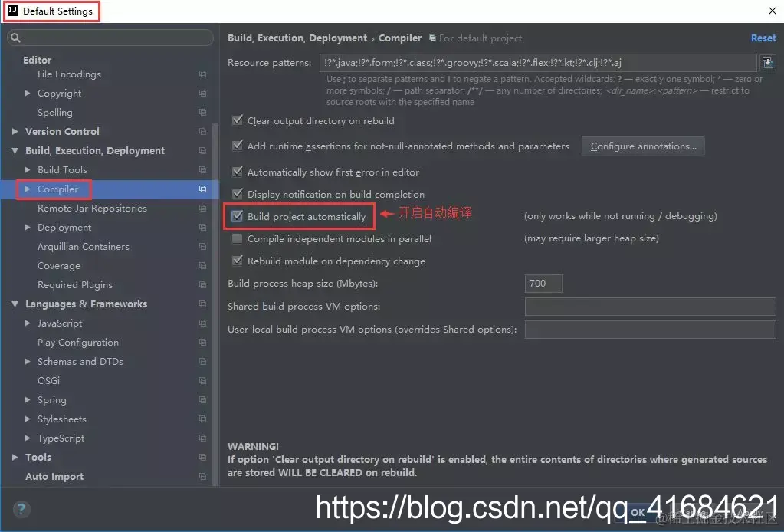The image size is (784, 532).
Task: Open Coverage settings page
Action: click(x=58, y=265)
